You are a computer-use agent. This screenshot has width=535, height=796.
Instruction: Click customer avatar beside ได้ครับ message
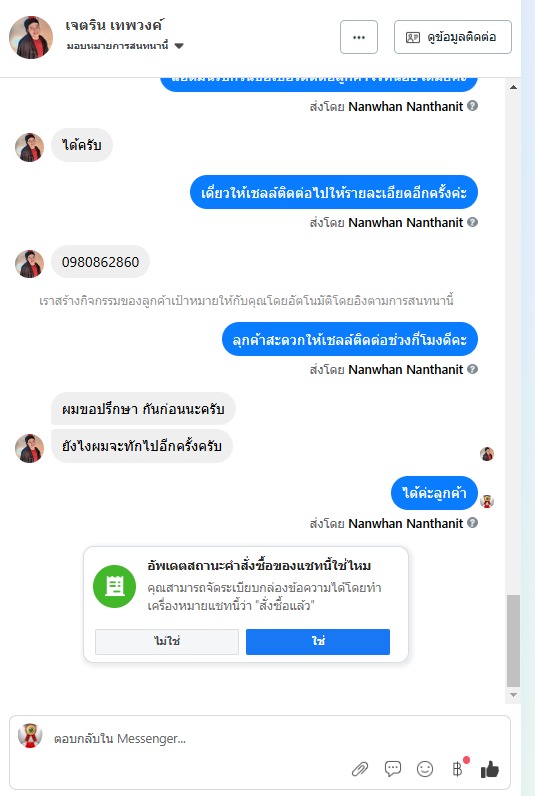coord(29,147)
